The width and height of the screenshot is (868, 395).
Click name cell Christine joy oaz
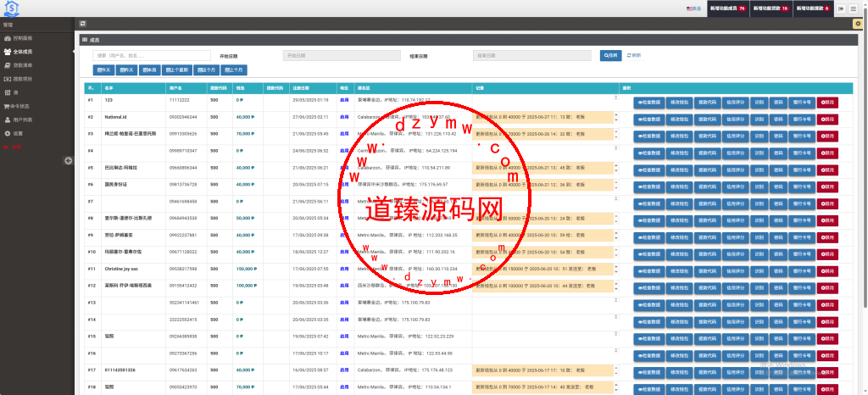point(122,269)
